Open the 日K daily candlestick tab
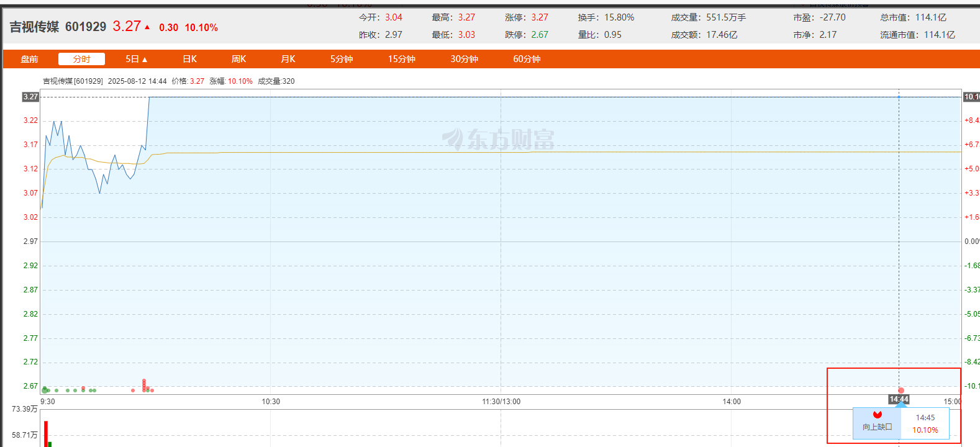Screen dimensions: 980x447 (x=189, y=59)
